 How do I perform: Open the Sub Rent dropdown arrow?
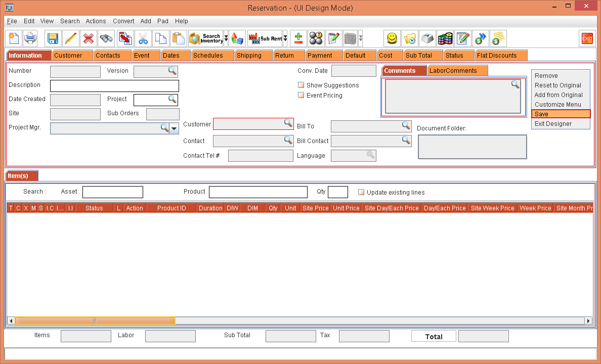[285, 38]
